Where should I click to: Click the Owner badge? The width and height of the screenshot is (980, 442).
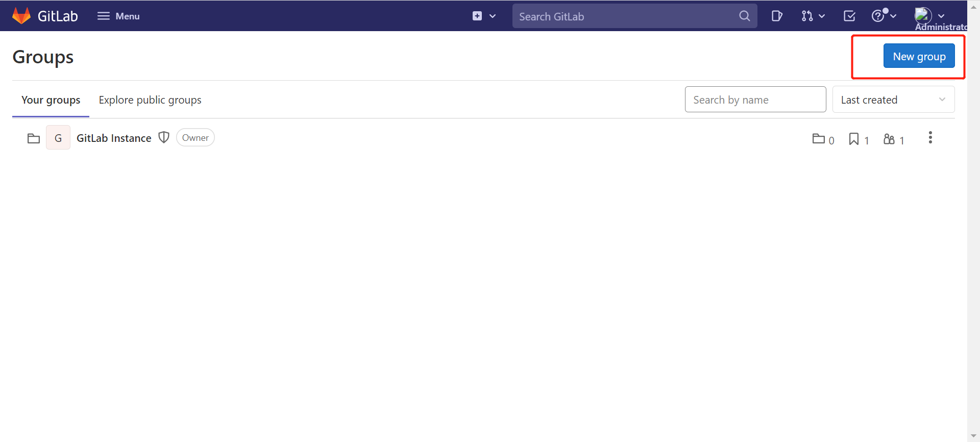(195, 137)
